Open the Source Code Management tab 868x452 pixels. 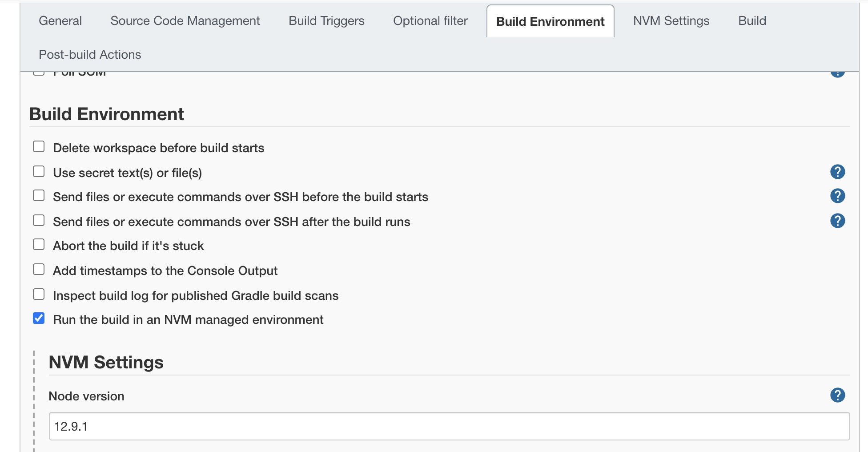(185, 21)
